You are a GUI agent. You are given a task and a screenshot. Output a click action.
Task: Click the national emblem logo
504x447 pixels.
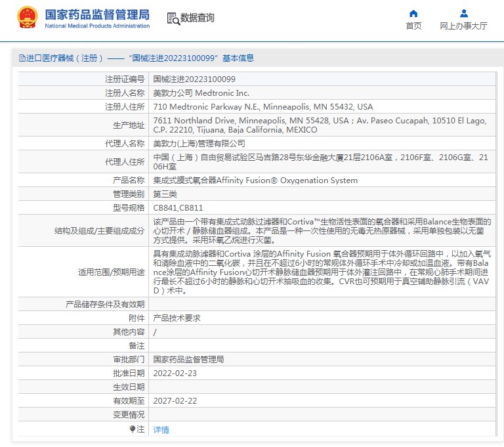point(28,17)
